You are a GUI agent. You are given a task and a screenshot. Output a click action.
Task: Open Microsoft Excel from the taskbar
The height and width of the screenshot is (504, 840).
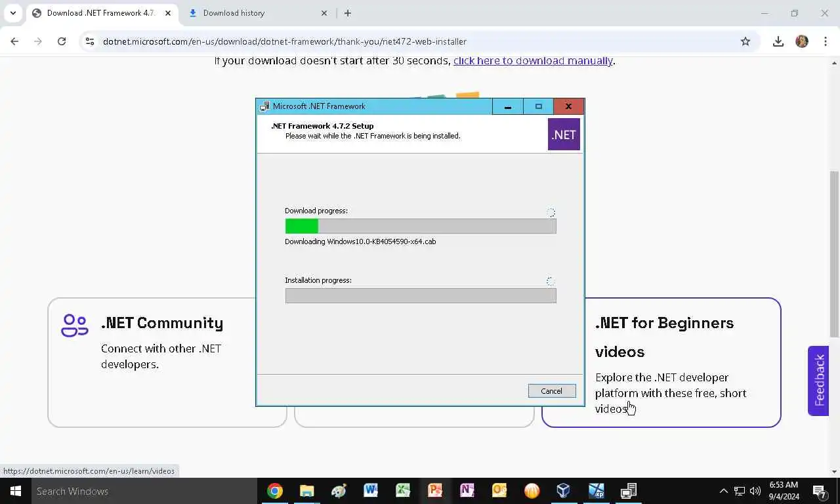(x=403, y=491)
